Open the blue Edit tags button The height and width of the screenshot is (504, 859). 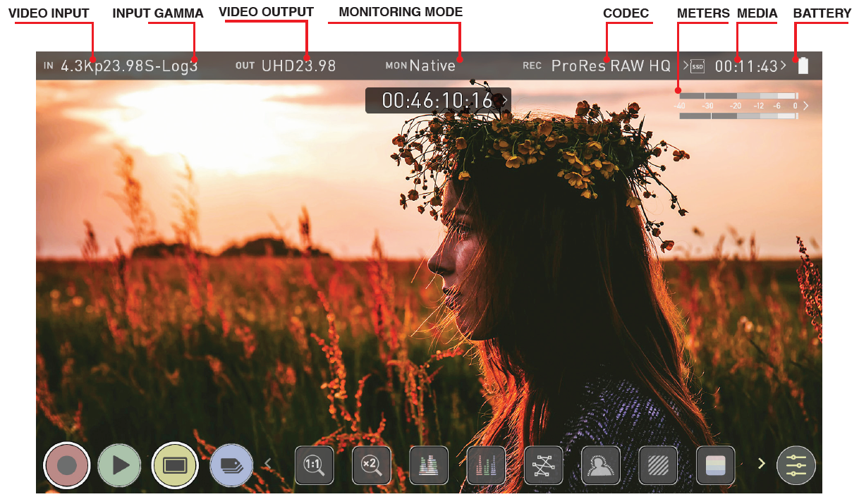231,465
